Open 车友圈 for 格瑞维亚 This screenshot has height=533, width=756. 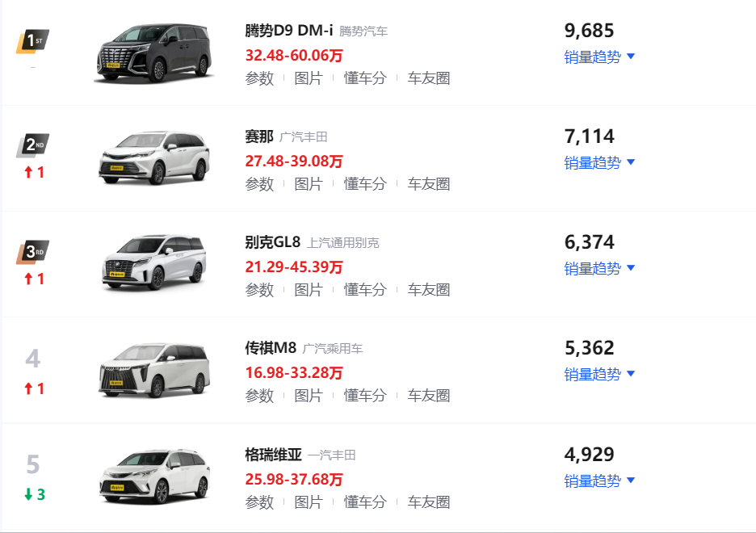point(428,502)
